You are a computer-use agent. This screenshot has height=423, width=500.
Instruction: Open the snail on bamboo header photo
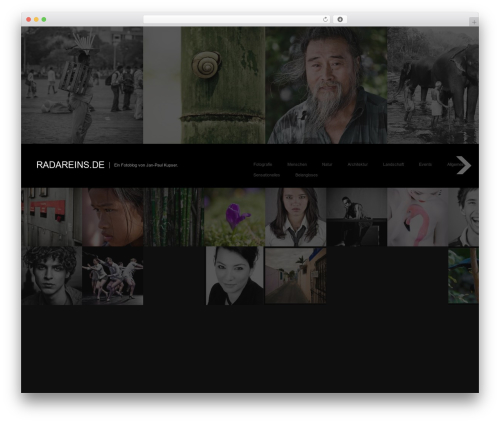pyautogui.click(x=204, y=85)
